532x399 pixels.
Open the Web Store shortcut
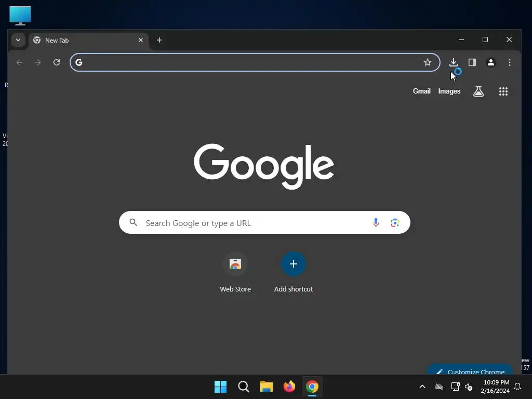[x=235, y=272]
